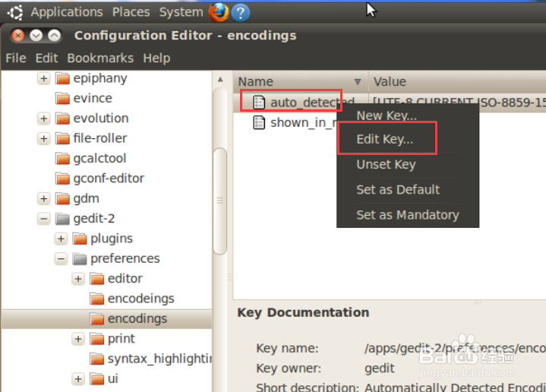This screenshot has width=546, height=392.
Task: Click the auto_detected key list icon
Action: coord(259,103)
